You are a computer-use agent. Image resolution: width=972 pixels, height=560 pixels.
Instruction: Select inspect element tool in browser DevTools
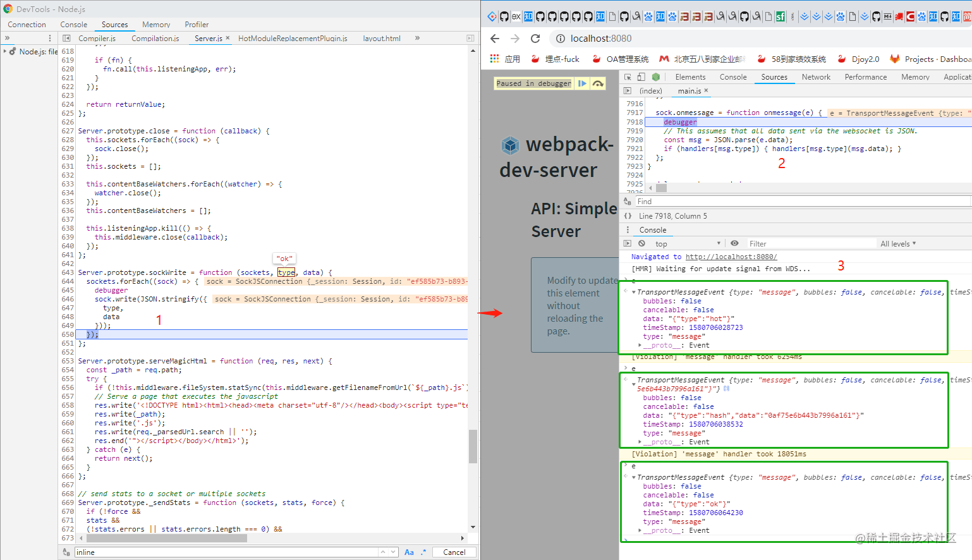coord(628,77)
